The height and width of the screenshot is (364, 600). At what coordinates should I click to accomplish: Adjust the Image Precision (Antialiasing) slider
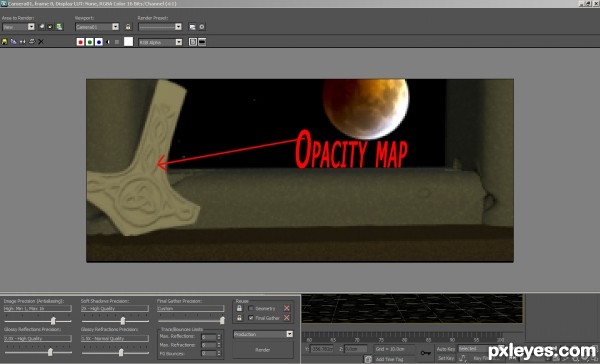click(x=53, y=320)
